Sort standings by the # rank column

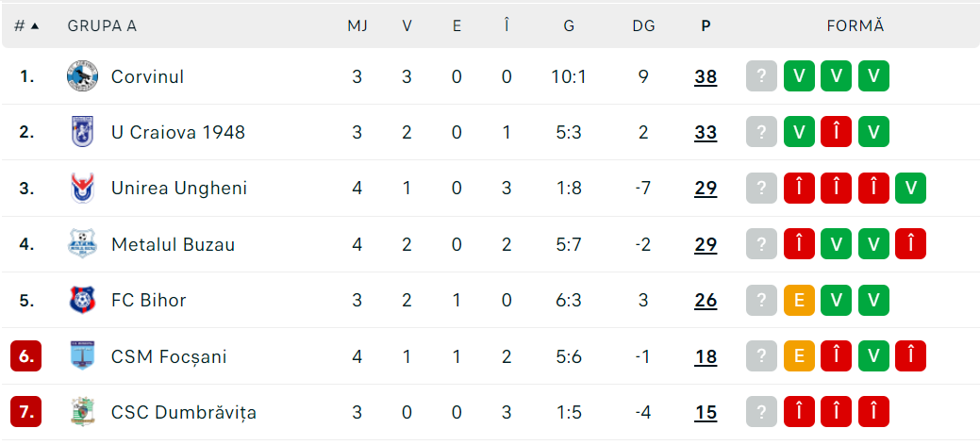26,25
